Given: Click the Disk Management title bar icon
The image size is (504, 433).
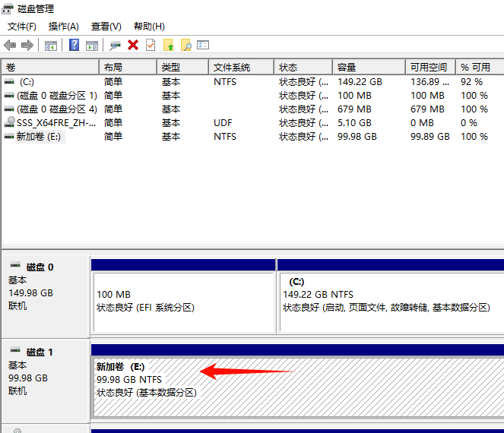Looking at the screenshot, I should [8, 9].
